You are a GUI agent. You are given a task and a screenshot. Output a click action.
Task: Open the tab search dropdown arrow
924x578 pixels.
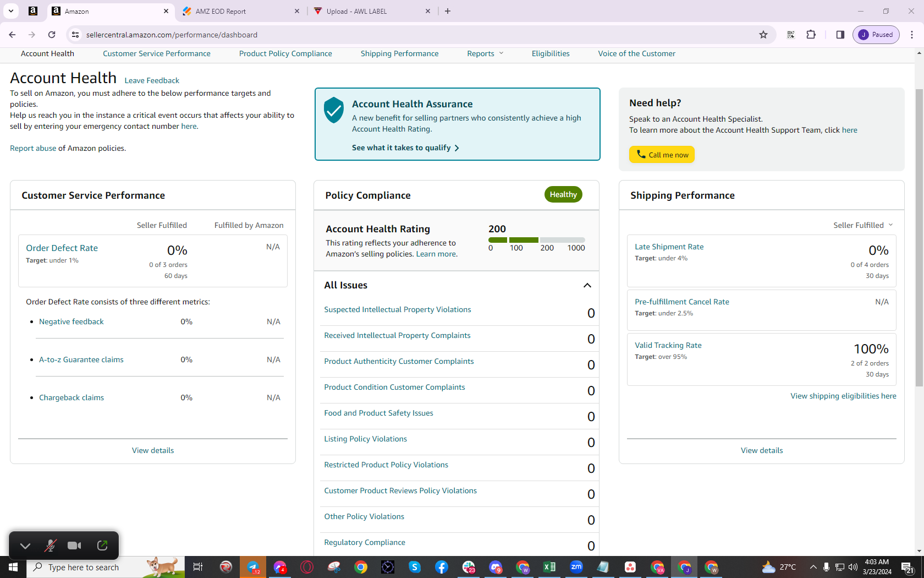click(11, 11)
